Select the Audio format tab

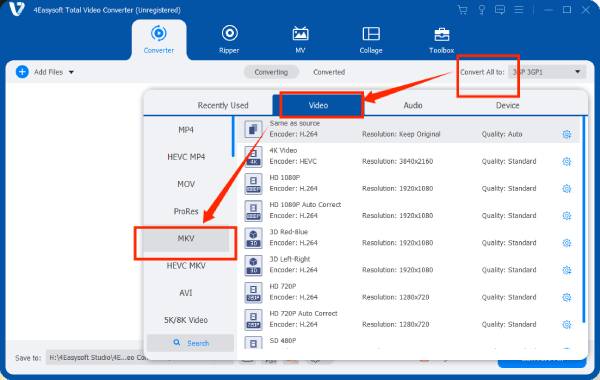(x=413, y=105)
